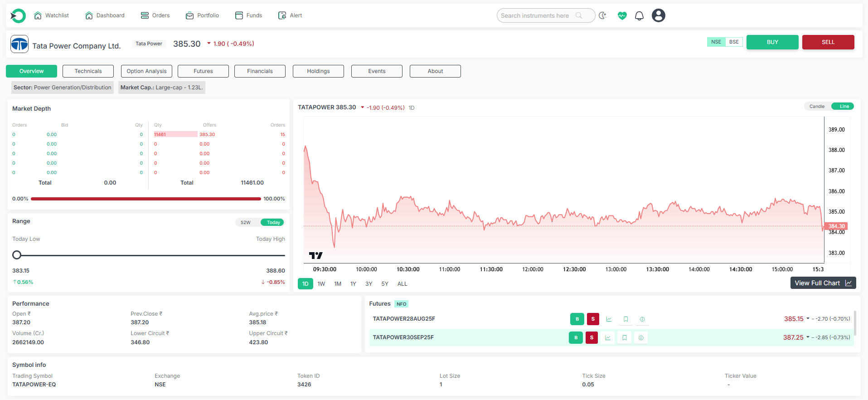Open the Financials tab
The width and height of the screenshot is (868, 400).
point(260,71)
